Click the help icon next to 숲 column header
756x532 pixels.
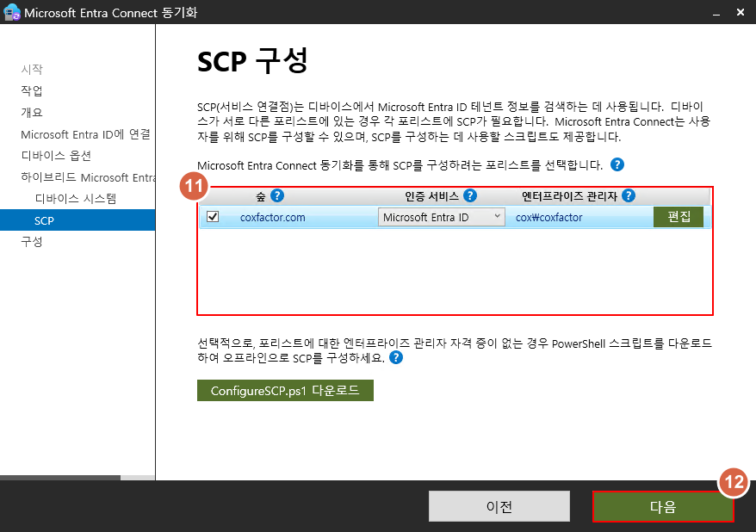coord(277,195)
